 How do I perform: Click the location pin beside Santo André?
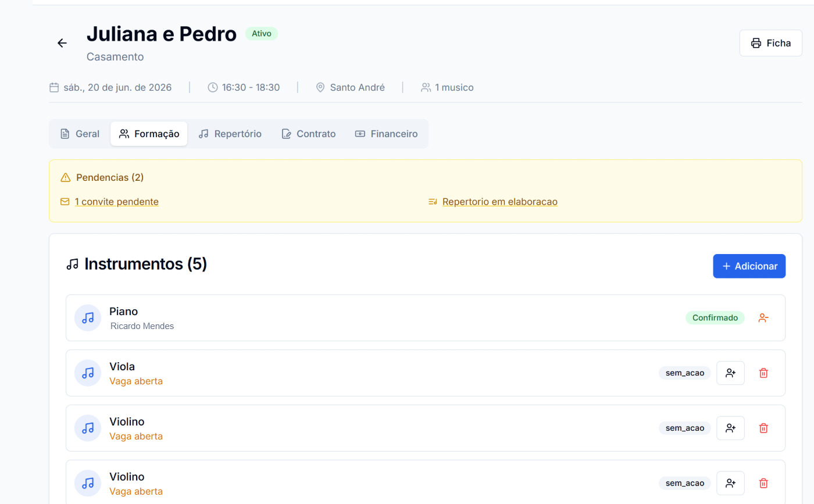click(x=320, y=88)
